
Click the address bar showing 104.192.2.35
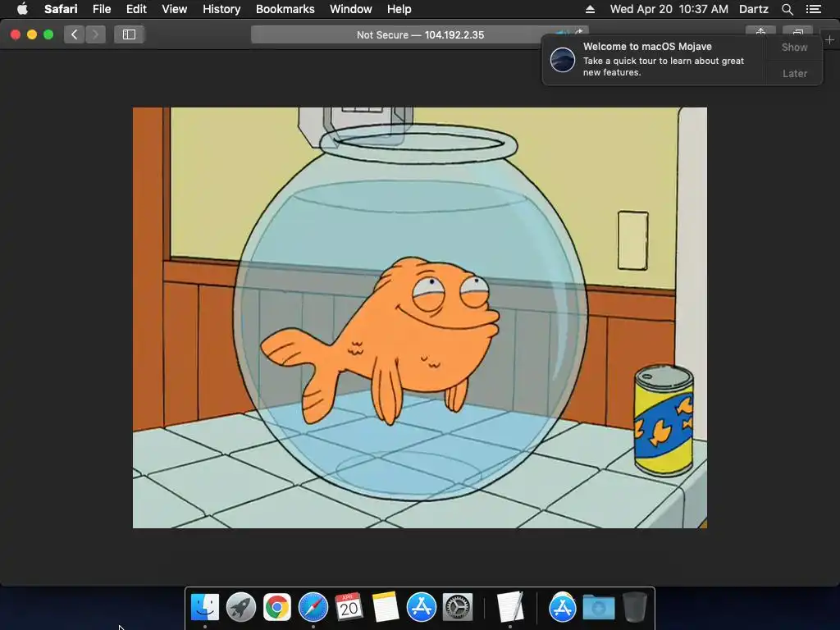[x=420, y=34]
